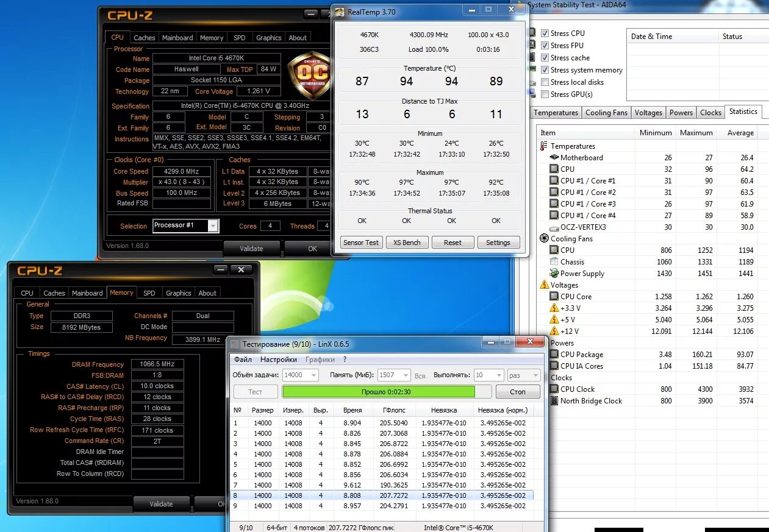Open the Память (МиБ) 1507 dropdown
Image resolution: width=769 pixels, height=532 pixels.
[406, 375]
